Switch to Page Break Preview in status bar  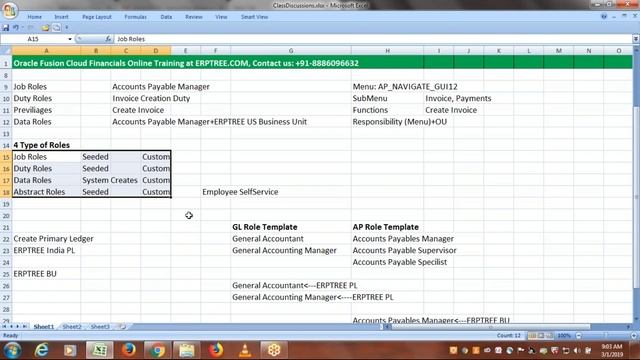549,336
